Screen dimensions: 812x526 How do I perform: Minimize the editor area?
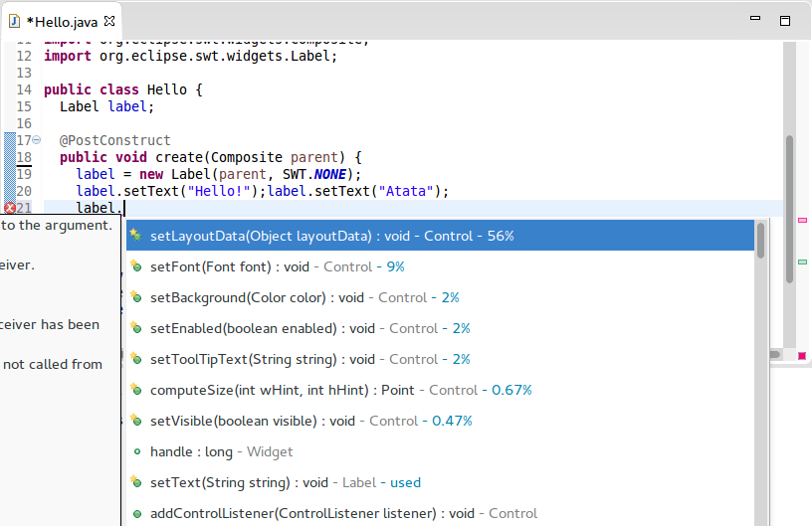point(758,20)
